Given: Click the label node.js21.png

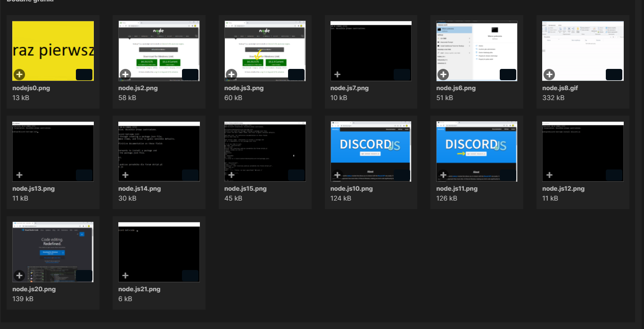Looking at the screenshot, I should click(x=140, y=289).
